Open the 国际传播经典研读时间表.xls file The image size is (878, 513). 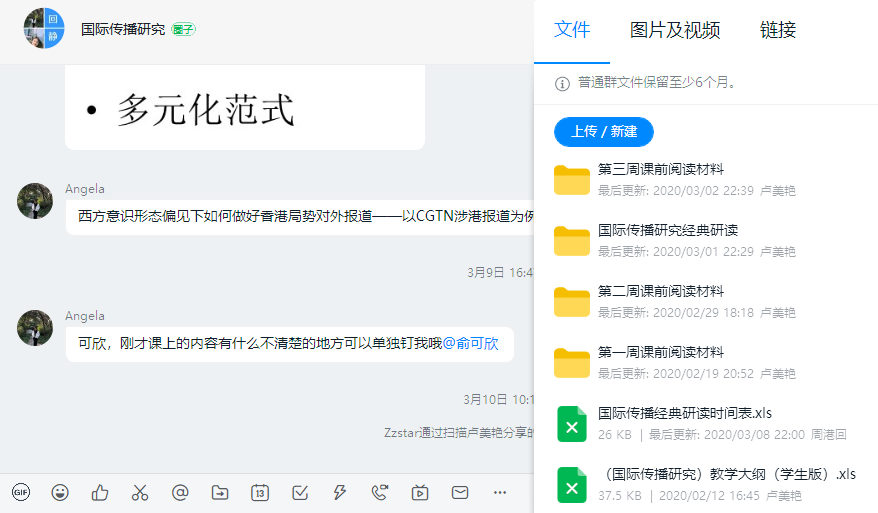[684, 413]
